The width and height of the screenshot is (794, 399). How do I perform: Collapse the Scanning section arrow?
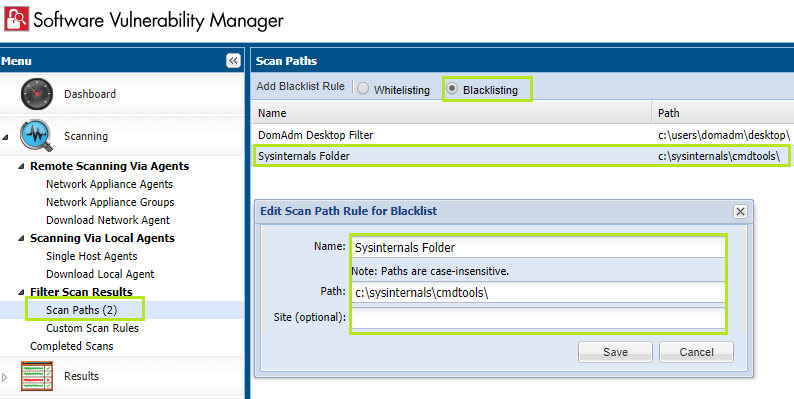[5, 137]
